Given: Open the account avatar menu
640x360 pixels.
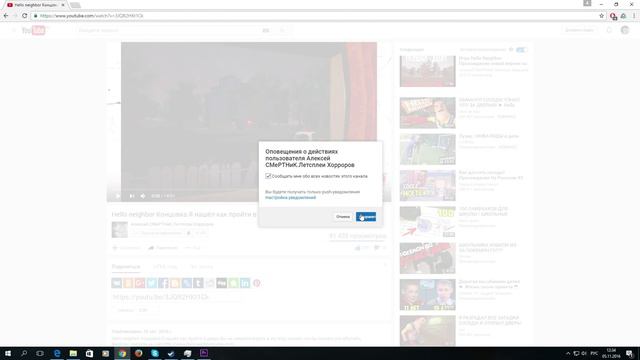Looking at the screenshot, I should click(x=625, y=30).
